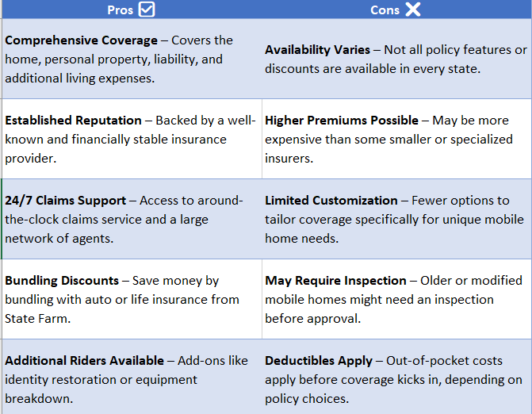Select the Established Reputation cell

(132, 139)
